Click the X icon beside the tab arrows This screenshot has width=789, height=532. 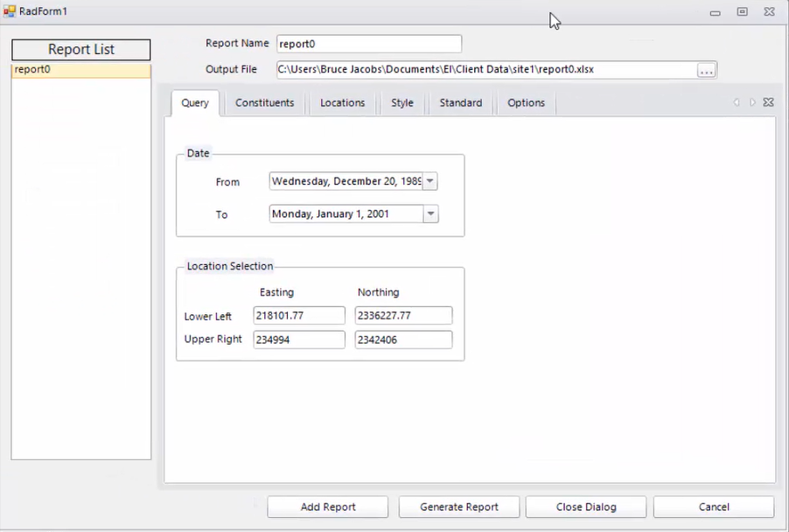(x=768, y=102)
